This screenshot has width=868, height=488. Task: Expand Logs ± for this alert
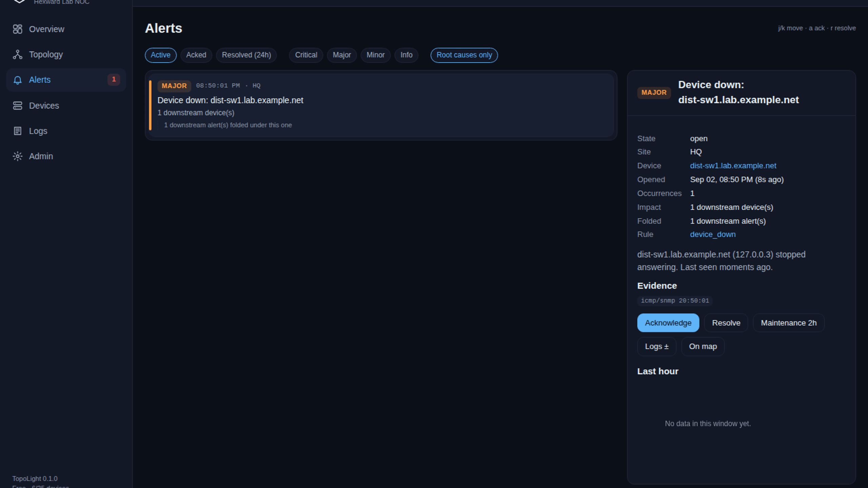(x=656, y=346)
